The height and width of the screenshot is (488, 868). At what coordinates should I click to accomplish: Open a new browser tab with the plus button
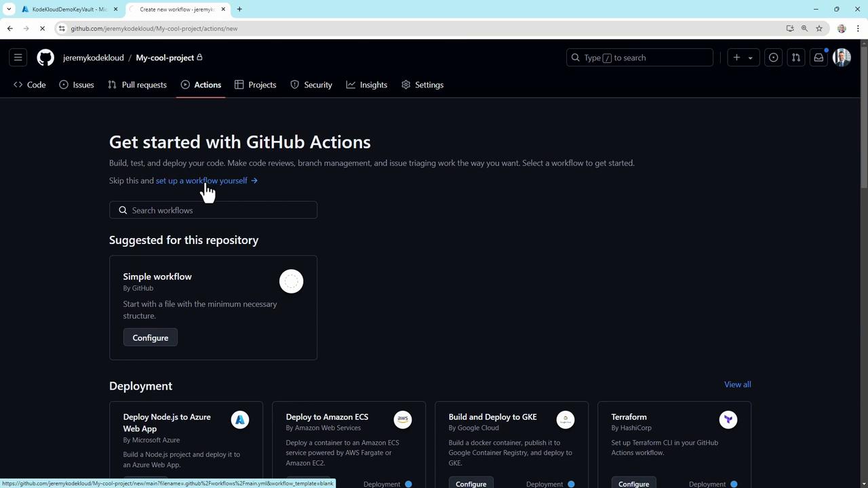click(239, 9)
